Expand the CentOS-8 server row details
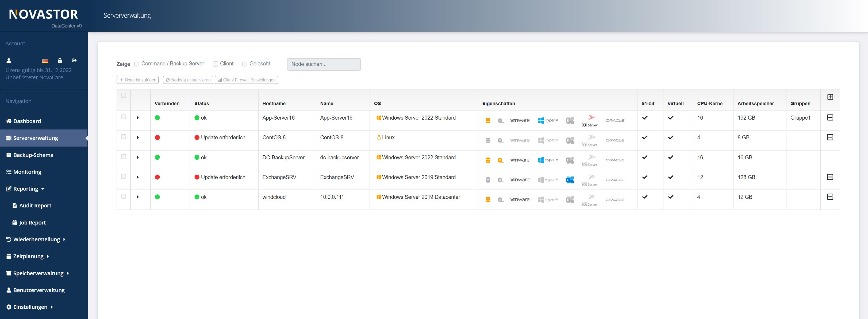The width and height of the screenshot is (868, 319). pyautogui.click(x=138, y=137)
